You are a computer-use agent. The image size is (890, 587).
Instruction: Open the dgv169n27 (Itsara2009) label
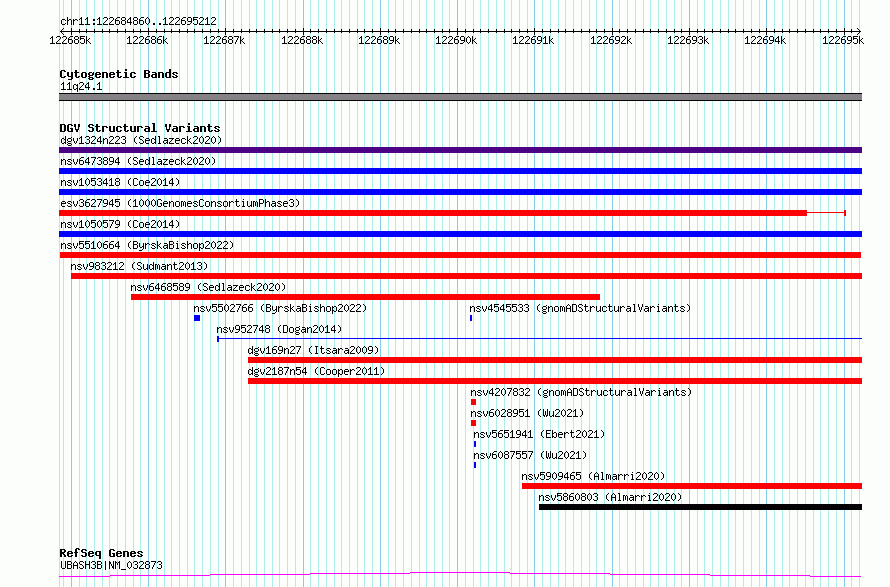click(x=313, y=350)
